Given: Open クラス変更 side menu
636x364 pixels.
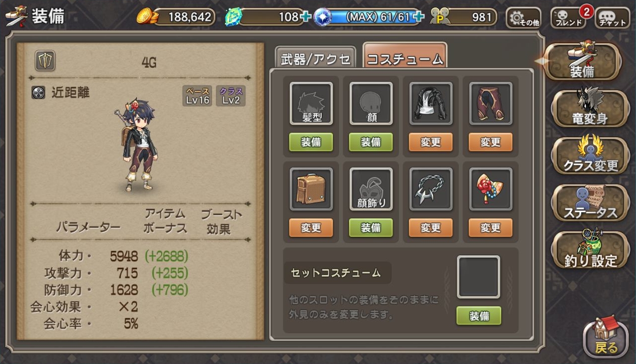Looking at the screenshot, I should click(591, 155).
